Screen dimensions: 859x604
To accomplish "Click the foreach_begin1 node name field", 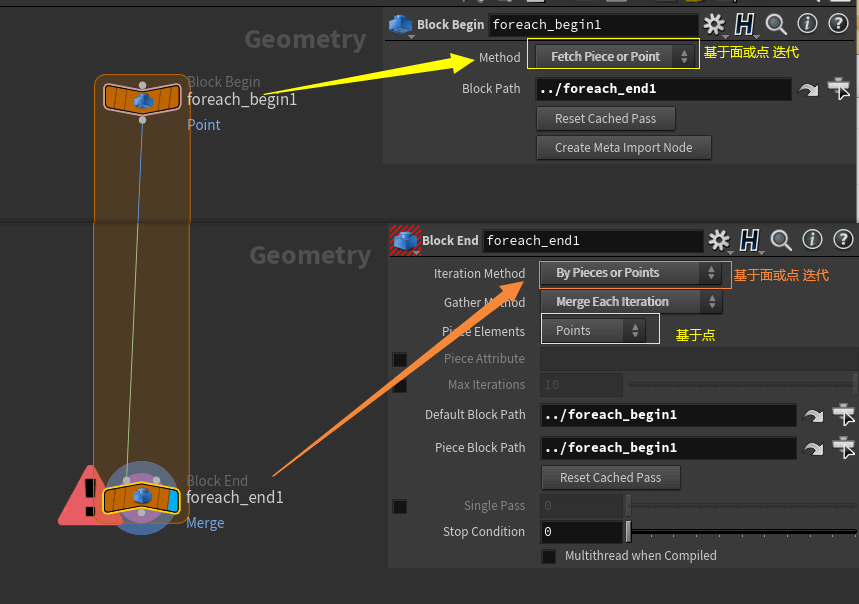I will (x=593, y=25).
